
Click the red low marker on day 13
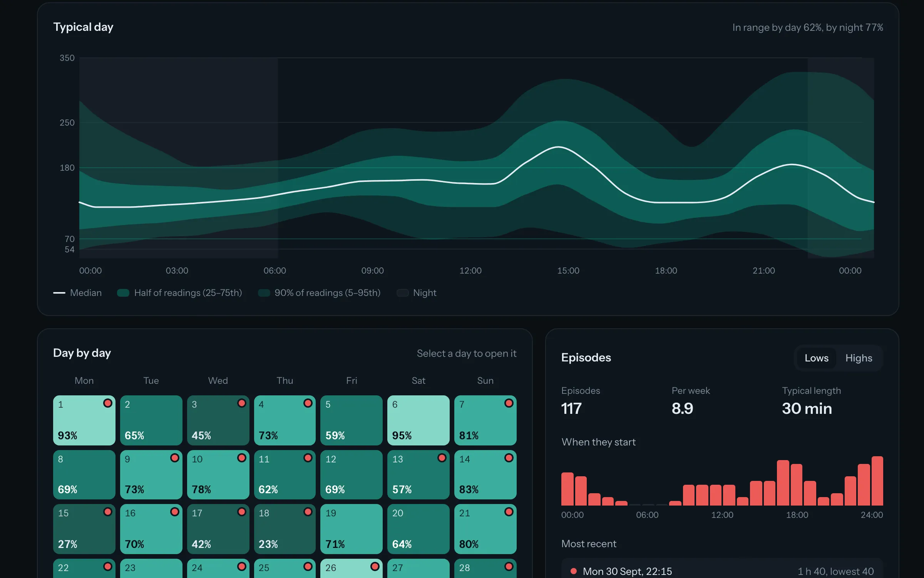point(442,458)
